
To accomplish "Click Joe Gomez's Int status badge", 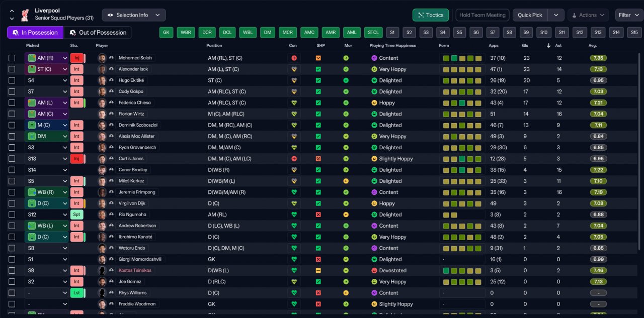I will point(76,282).
